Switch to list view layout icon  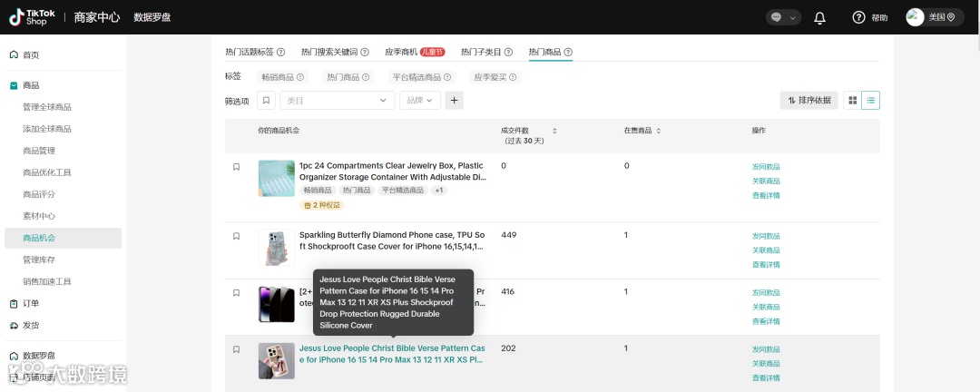[x=870, y=100]
